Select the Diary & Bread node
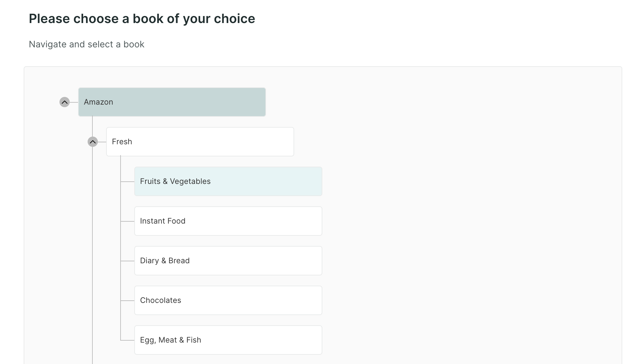The image size is (644, 364). click(x=228, y=261)
